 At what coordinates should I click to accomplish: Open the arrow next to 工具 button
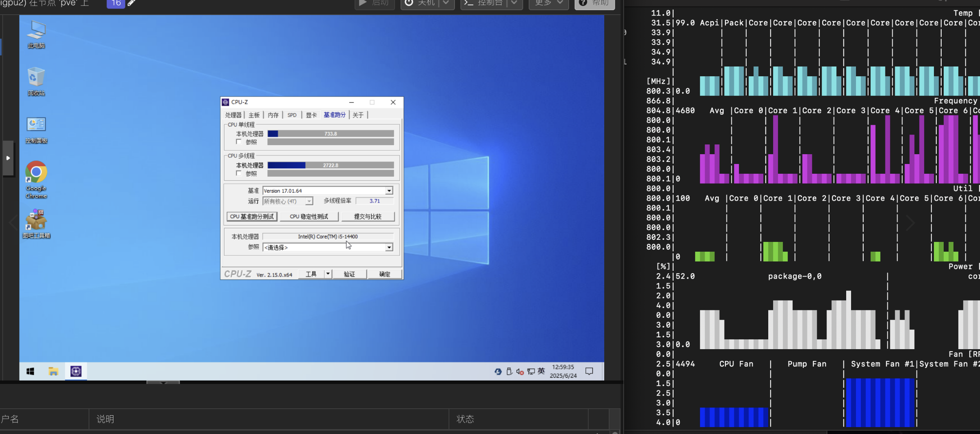pyautogui.click(x=328, y=274)
